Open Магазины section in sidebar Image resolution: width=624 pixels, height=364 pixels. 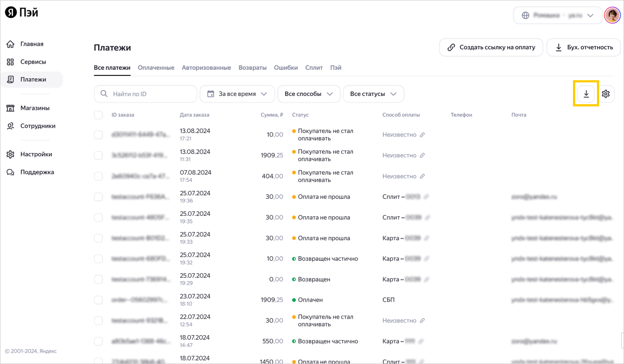pyautogui.click(x=34, y=108)
